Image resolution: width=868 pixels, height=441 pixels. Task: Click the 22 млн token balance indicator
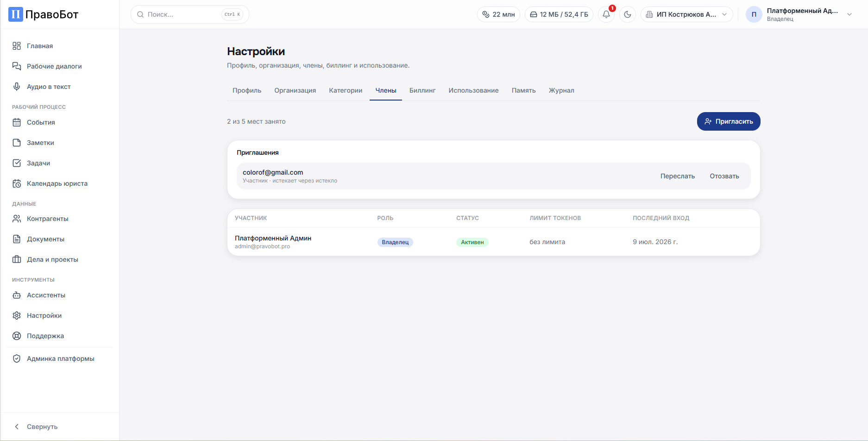point(498,14)
